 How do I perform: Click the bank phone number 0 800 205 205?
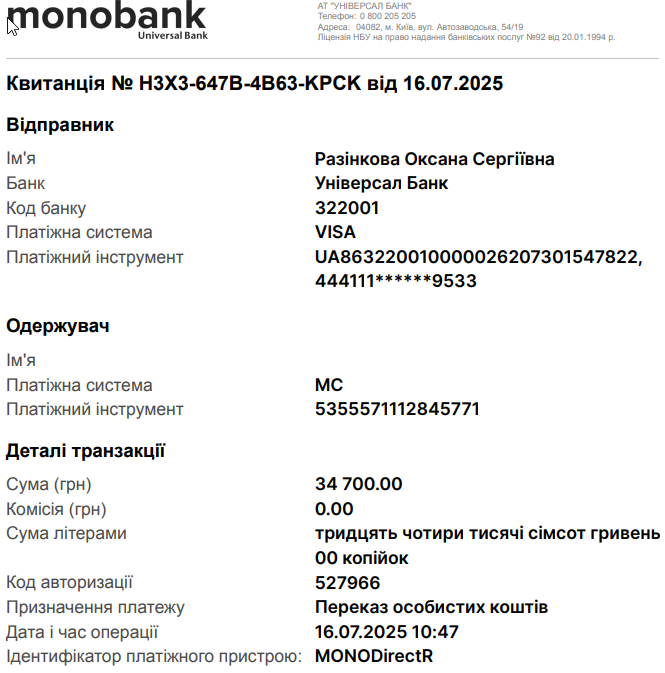388,16
